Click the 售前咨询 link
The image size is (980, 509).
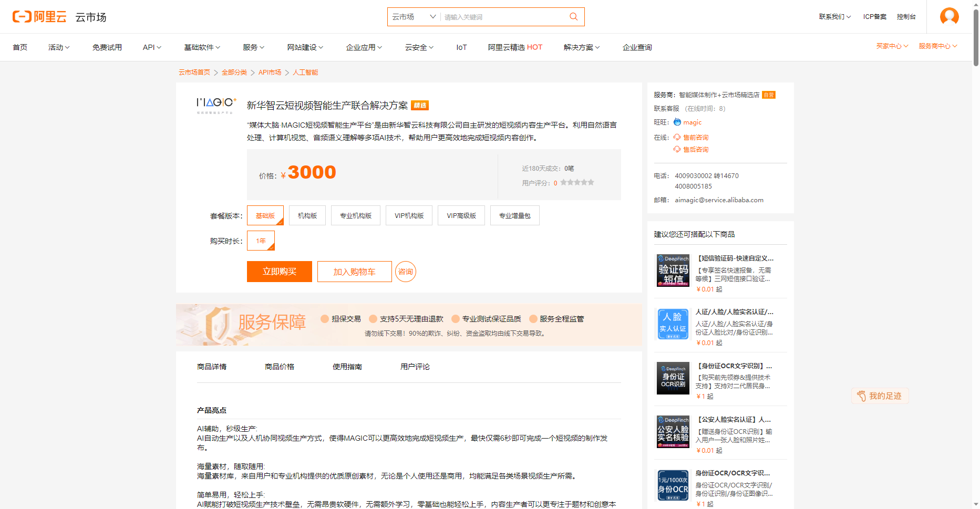pos(696,138)
